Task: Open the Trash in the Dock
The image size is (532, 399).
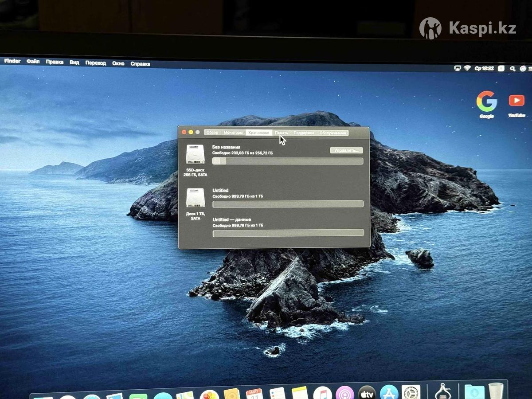Action: click(x=496, y=391)
